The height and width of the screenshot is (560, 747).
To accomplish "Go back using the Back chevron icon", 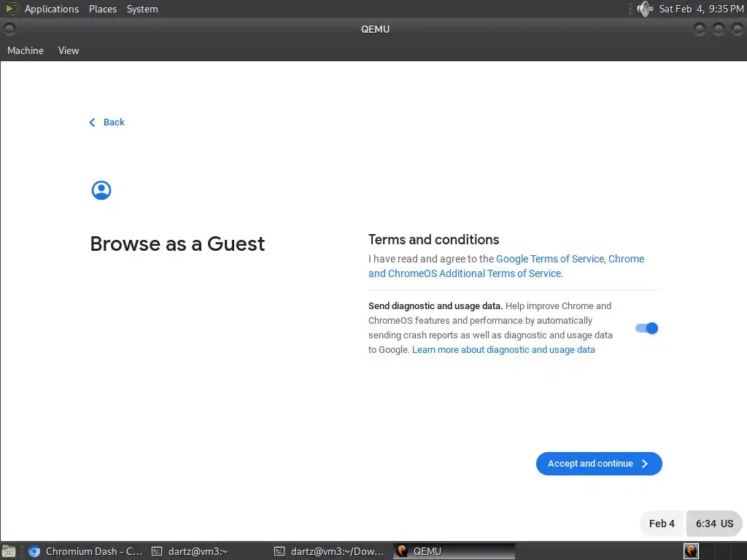I will (92, 122).
